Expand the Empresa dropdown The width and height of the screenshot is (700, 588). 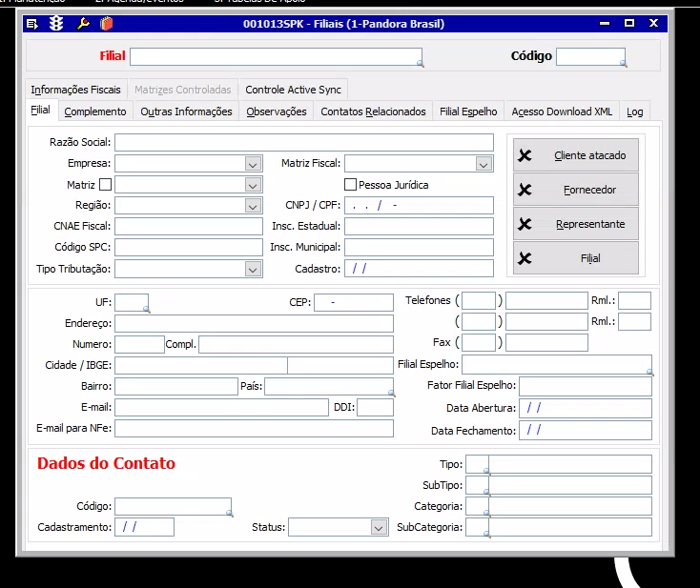pos(253,164)
